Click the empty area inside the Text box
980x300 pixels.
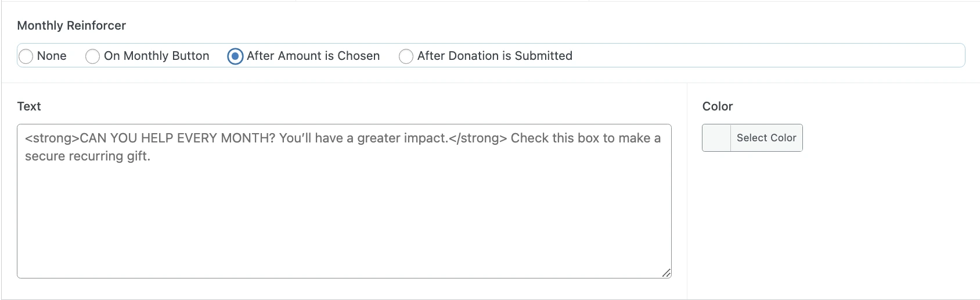[x=344, y=221]
